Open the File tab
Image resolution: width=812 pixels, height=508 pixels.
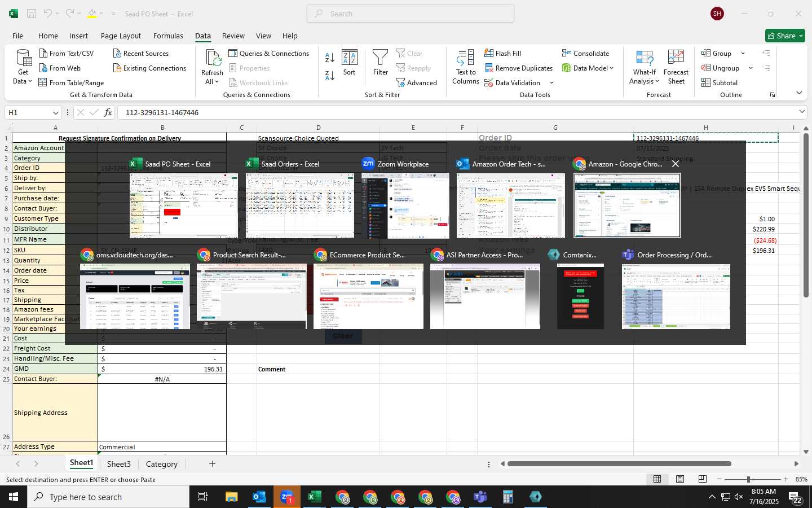click(18, 36)
